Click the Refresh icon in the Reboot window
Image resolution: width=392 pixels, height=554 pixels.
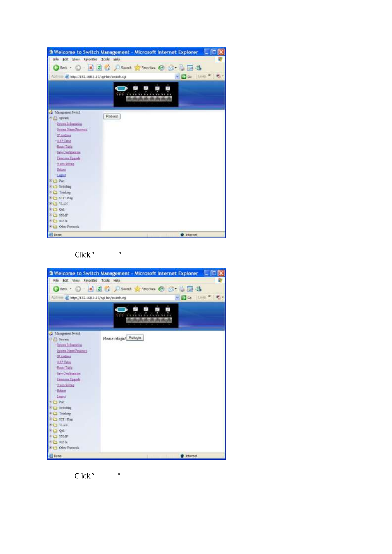click(99, 68)
